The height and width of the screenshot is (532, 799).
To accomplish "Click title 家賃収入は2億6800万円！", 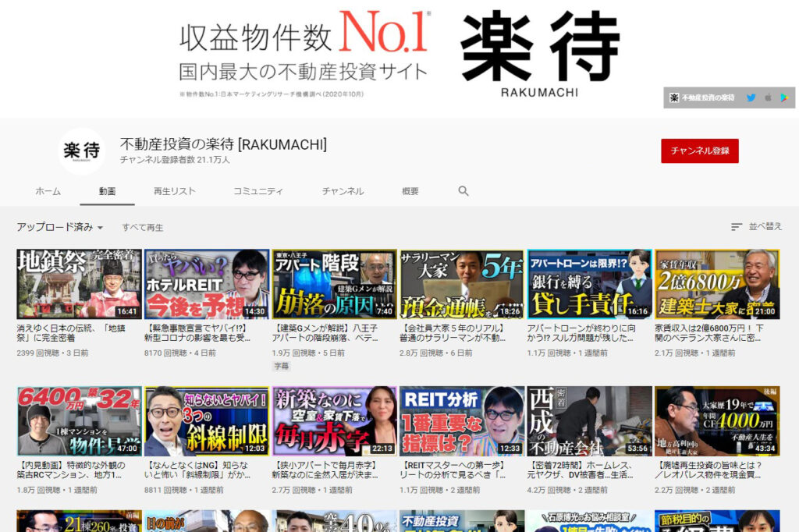I will (708, 333).
